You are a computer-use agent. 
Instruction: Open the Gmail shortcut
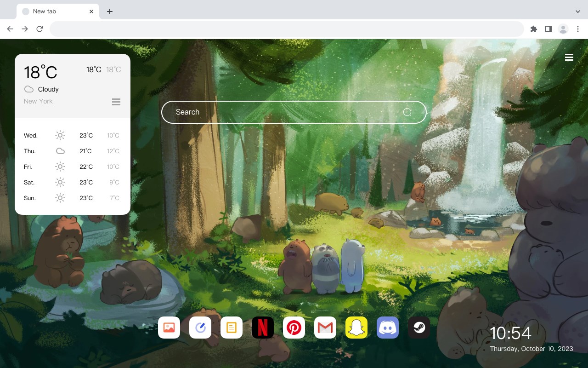pyautogui.click(x=325, y=328)
